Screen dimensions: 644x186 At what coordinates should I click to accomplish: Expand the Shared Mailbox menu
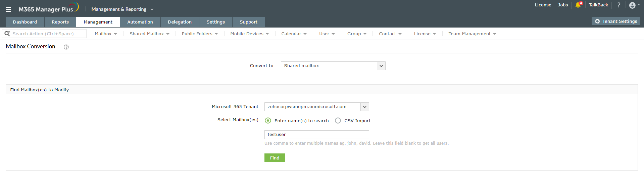[149, 34]
